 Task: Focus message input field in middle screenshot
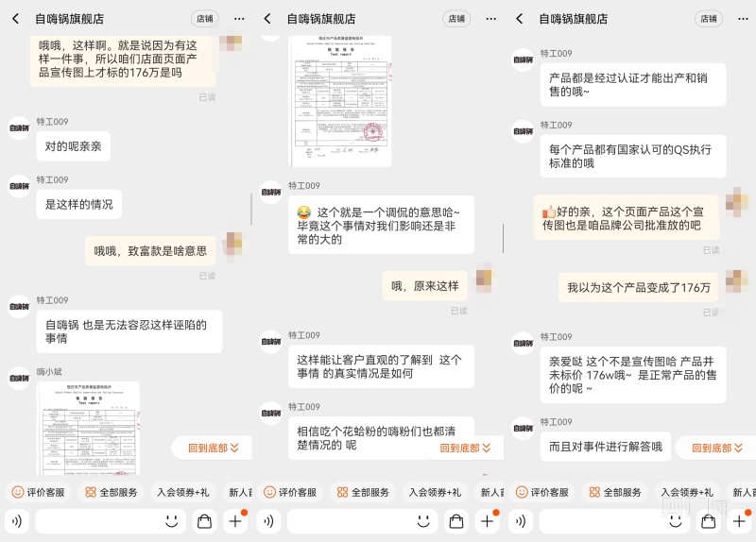tap(362, 521)
